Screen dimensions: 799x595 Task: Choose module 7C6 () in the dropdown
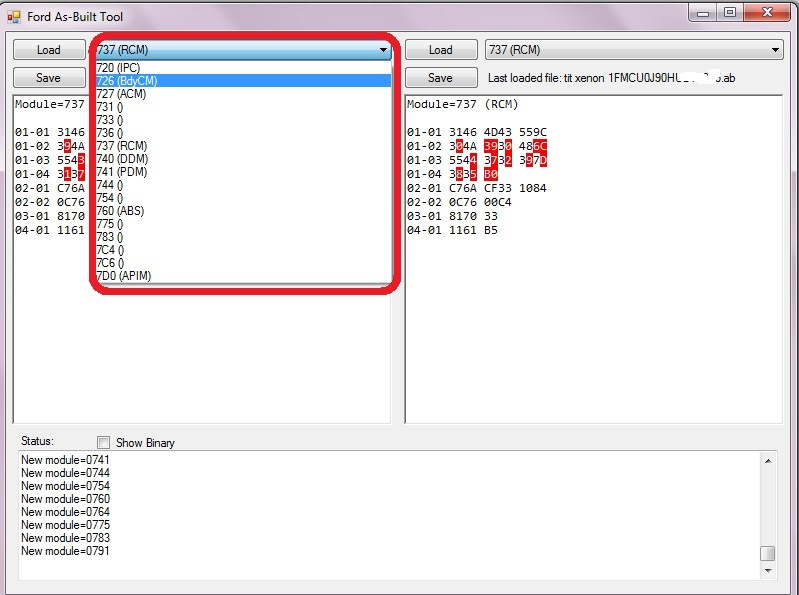[243, 263]
